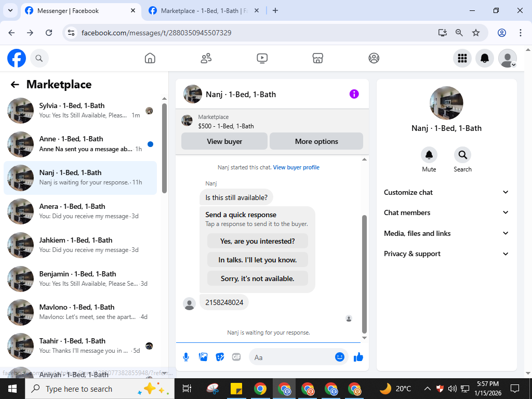Expand the Chat members section
The width and height of the screenshot is (532, 399).
446,212
